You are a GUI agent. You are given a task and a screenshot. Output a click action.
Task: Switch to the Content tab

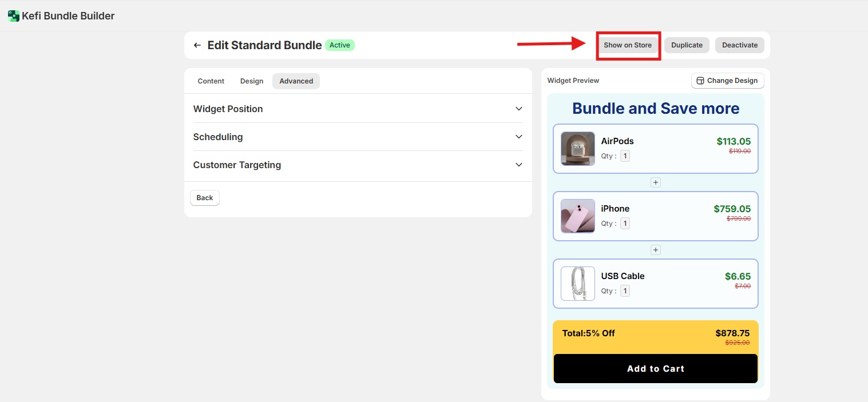tap(211, 81)
